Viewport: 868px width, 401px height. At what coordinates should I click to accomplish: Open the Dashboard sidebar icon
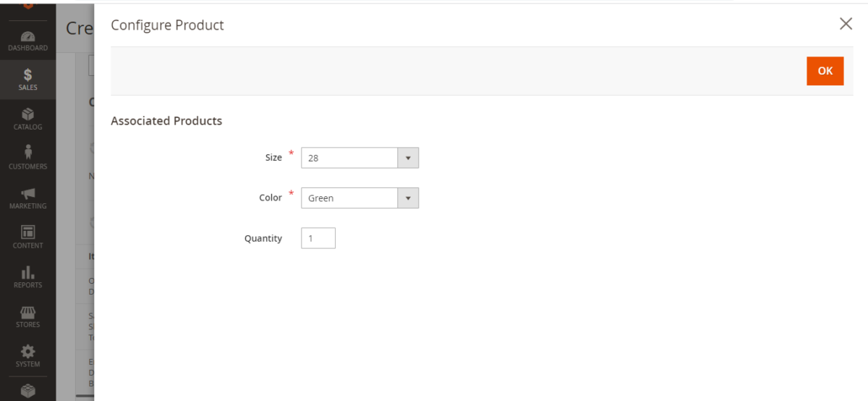tap(27, 36)
